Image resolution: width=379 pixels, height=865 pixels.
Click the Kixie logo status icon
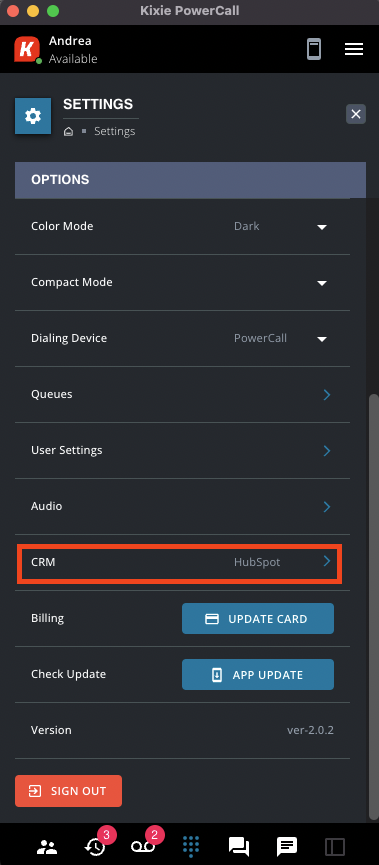[x=28, y=49]
